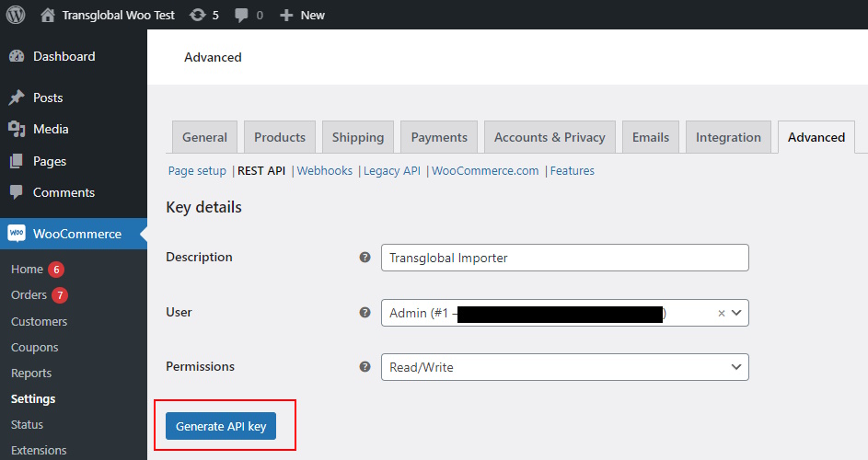
Task: Go to WooCommerce Settings submenu
Action: (x=33, y=398)
